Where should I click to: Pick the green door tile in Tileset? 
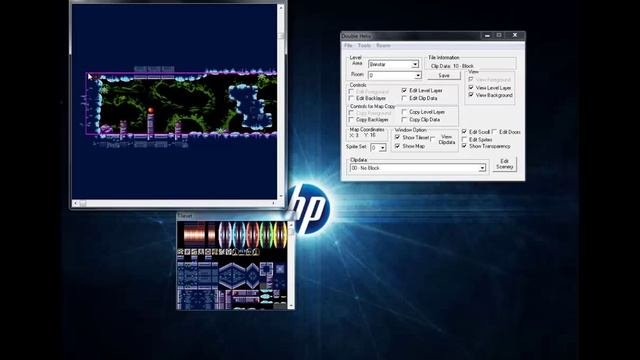(266, 235)
